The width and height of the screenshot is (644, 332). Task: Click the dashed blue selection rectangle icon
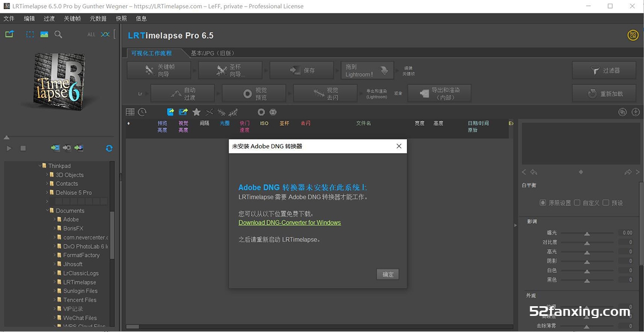click(30, 34)
